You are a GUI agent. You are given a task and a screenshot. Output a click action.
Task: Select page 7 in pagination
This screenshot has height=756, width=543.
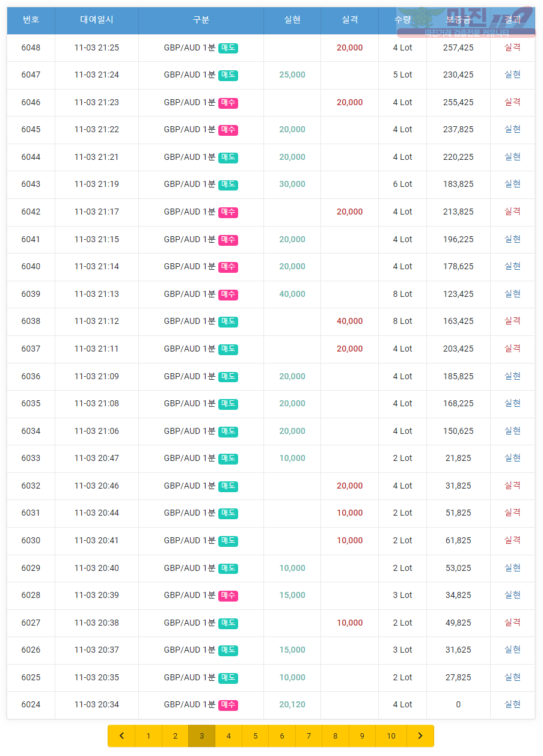pos(308,736)
